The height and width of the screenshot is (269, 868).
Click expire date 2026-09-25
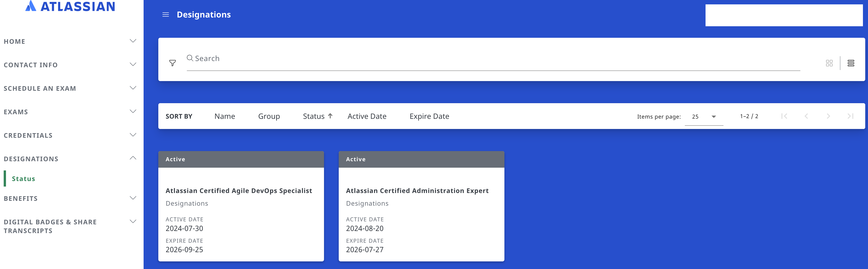pos(184,250)
